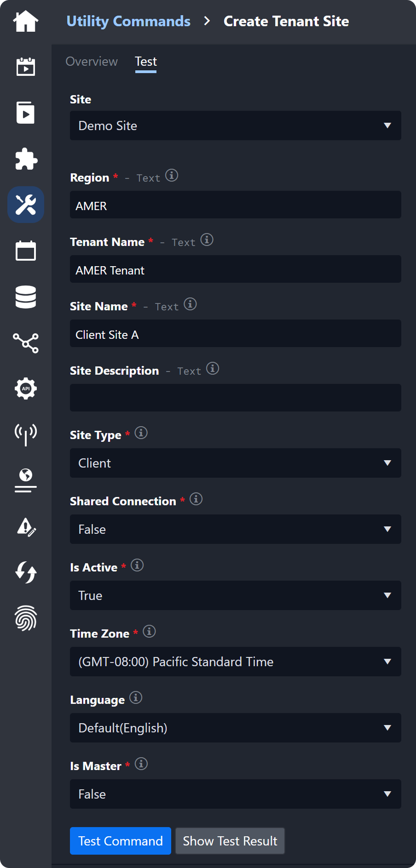Screen dimensions: 416x868
Task: Select the Test tab
Action: [146, 62]
